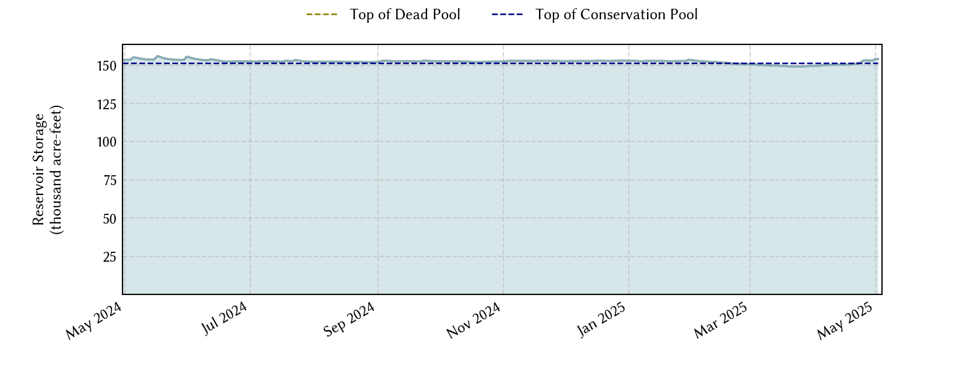Select the 25 y-axis tick label
This screenshot has width=980, height=368.
click(x=110, y=258)
